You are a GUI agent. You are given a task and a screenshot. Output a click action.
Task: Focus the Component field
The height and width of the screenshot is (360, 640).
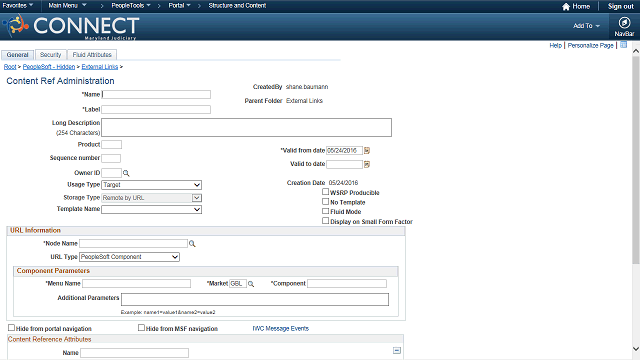click(347, 284)
